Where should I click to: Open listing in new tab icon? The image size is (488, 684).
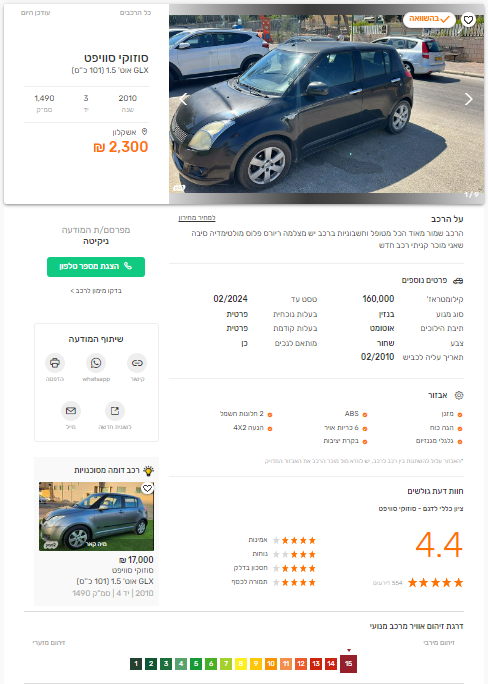115,410
